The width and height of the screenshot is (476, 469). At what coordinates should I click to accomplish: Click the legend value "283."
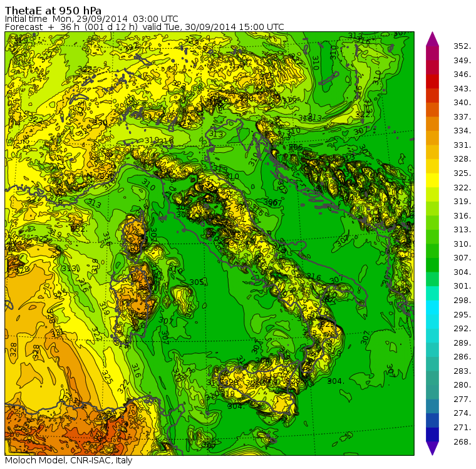[x=462, y=371]
